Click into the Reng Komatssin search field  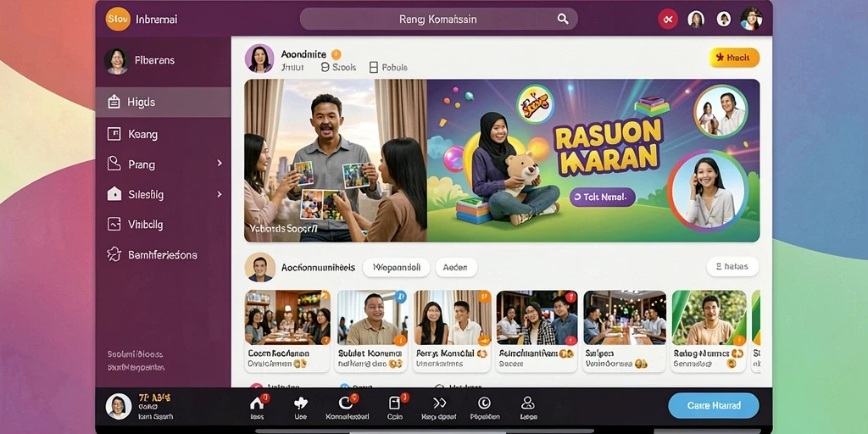click(x=438, y=19)
